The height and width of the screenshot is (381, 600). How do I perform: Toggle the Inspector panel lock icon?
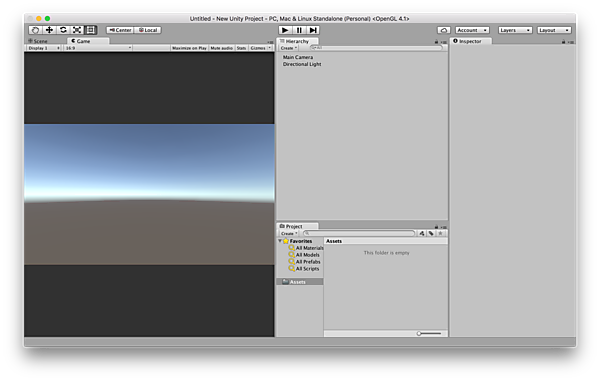(x=563, y=42)
